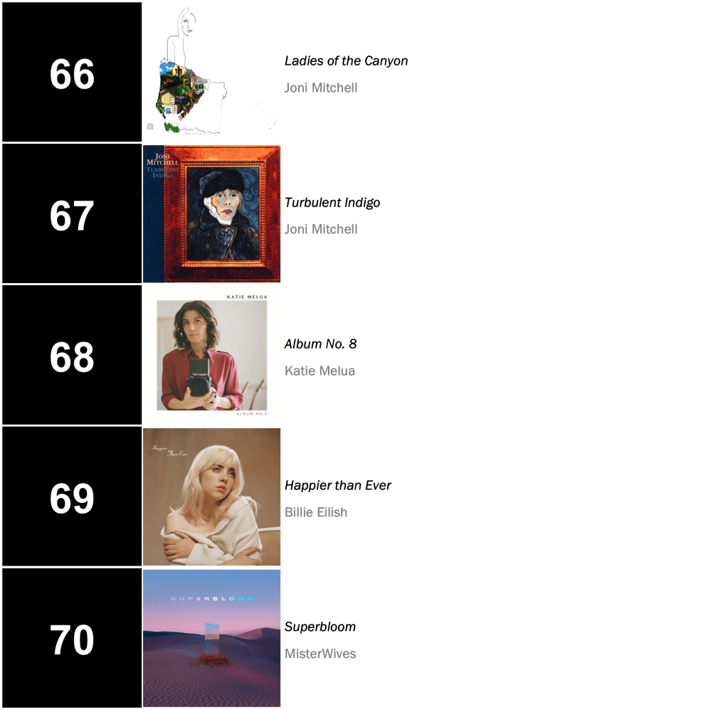Select the Album No. 8 cover image

[212, 355]
